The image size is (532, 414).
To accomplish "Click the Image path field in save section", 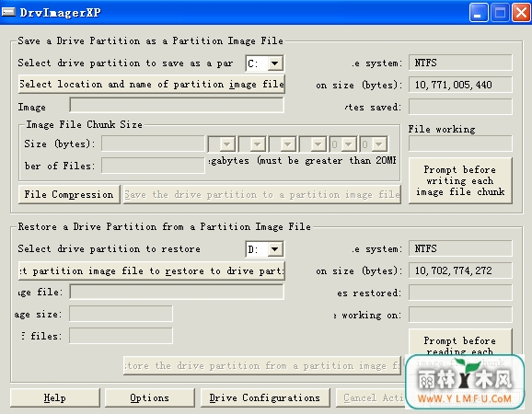I will 177,106.
